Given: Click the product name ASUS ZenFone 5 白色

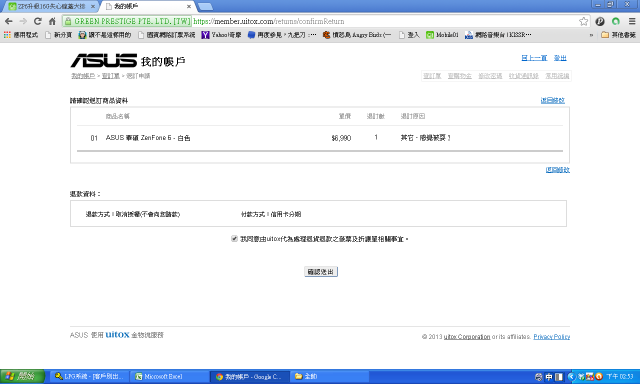Looking at the screenshot, I should click(148, 138).
